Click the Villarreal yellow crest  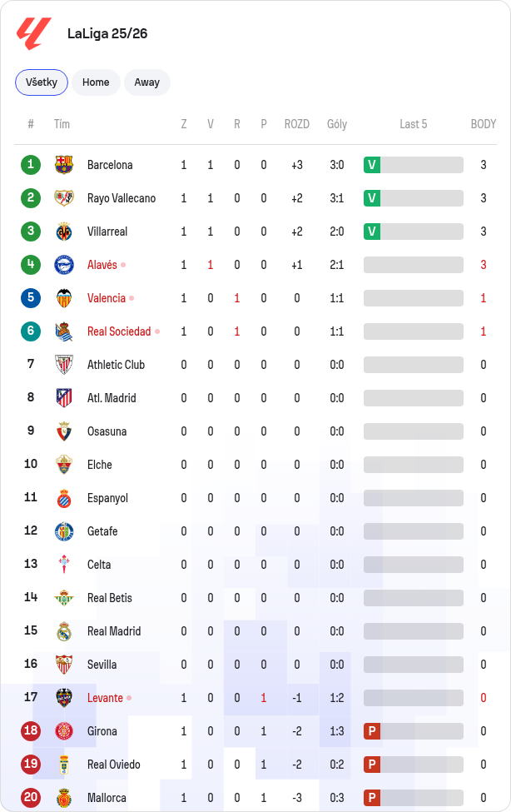coord(64,232)
